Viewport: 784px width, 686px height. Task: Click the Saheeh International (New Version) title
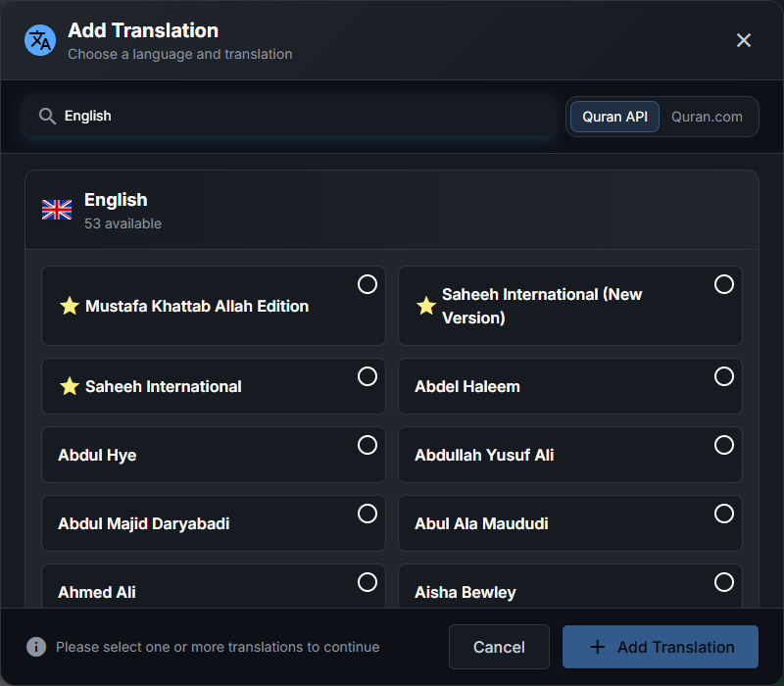click(542, 306)
